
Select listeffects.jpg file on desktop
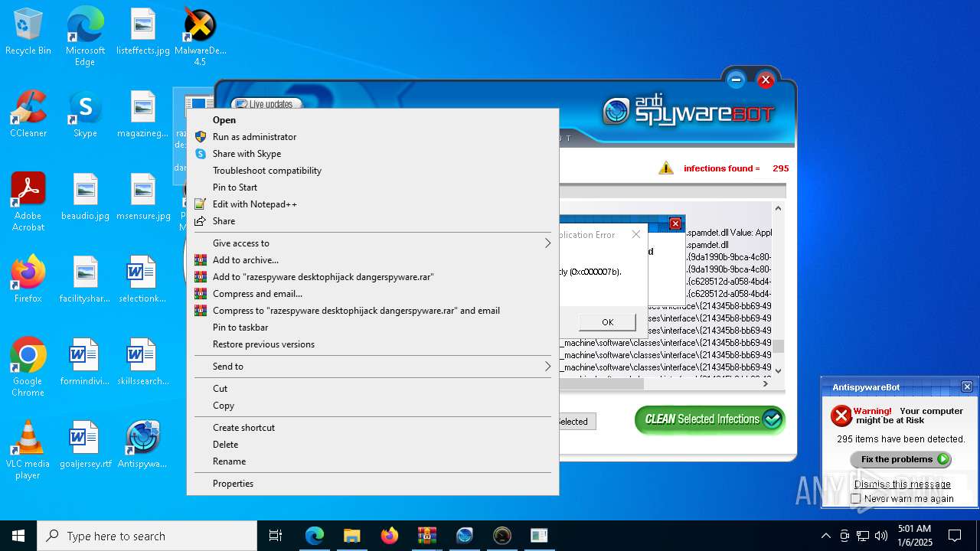[x=143, y=33]
